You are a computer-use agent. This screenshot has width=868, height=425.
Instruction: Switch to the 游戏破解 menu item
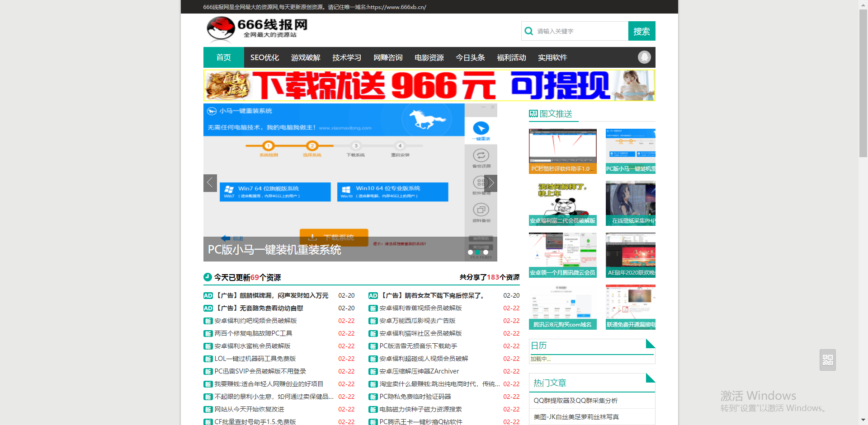[x=306, y=57]
